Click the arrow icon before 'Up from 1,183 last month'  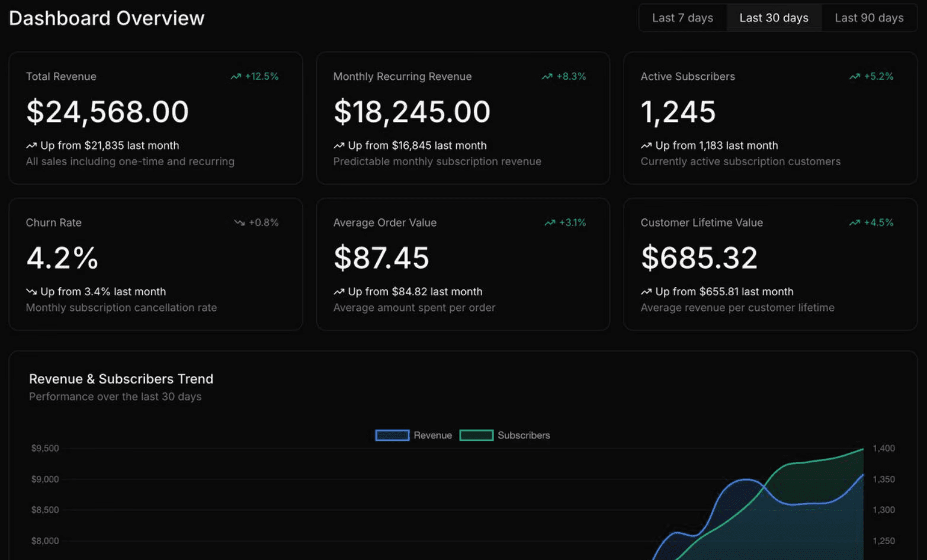pyautogui.click(x=646, y=146)
